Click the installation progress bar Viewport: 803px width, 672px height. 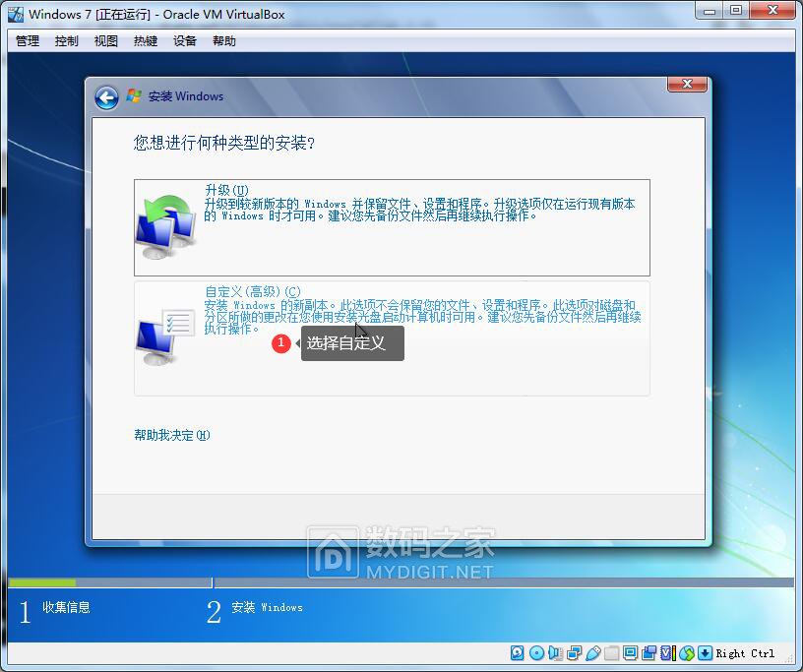(401, 582)
